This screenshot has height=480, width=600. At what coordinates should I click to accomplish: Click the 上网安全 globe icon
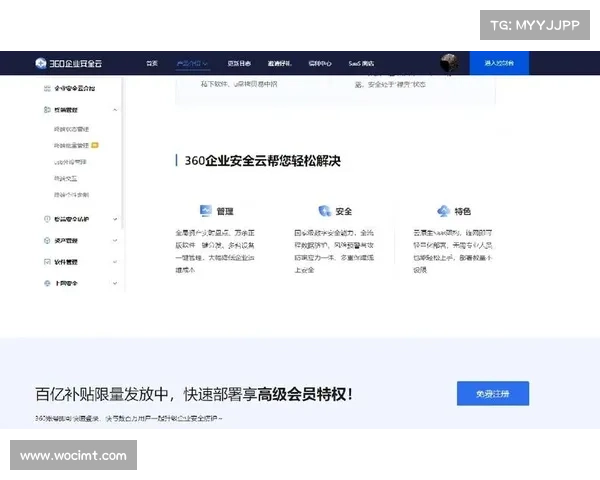(47, 283)
